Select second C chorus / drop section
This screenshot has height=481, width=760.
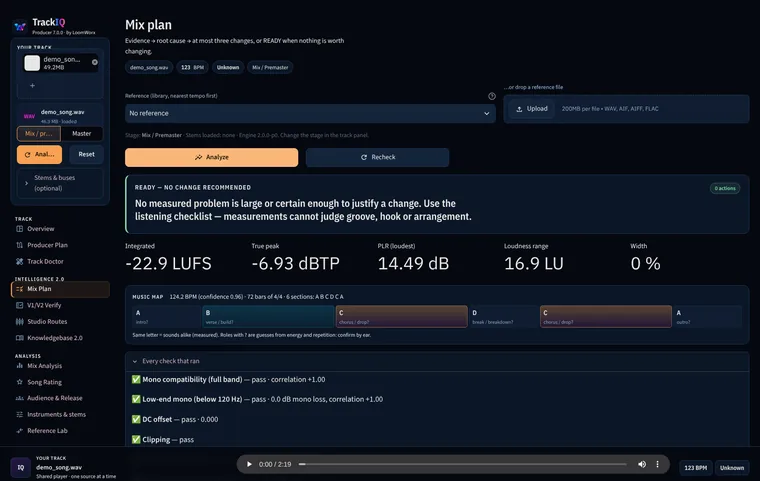click(606, 317)
